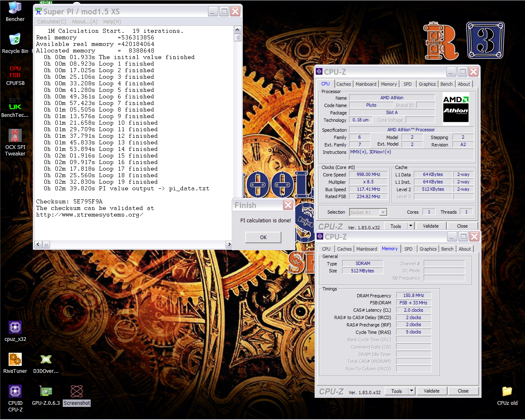Switch to CPU tab in bottom CPU-Z

coord(326,249)
